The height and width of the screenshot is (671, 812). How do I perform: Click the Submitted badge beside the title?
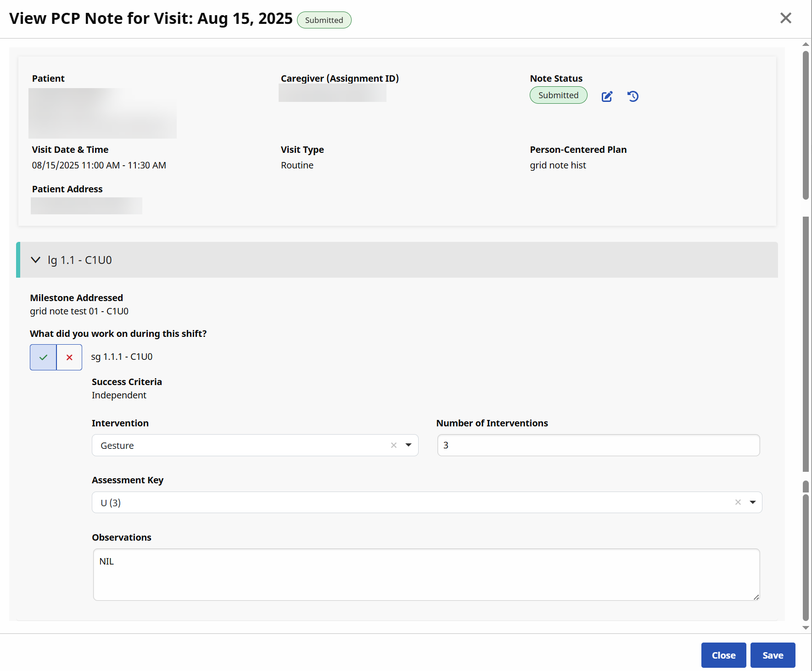click(x=324, y=20)
